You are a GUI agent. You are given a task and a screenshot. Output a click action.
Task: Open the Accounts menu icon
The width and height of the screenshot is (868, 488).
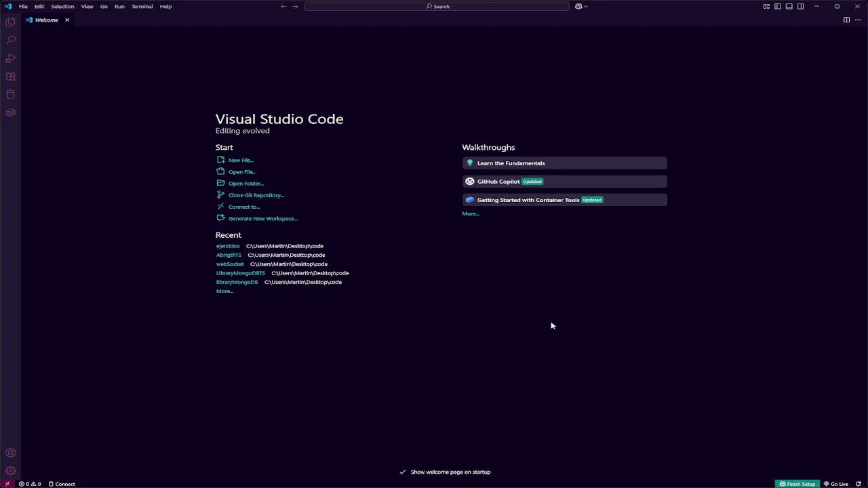[10, 453]
